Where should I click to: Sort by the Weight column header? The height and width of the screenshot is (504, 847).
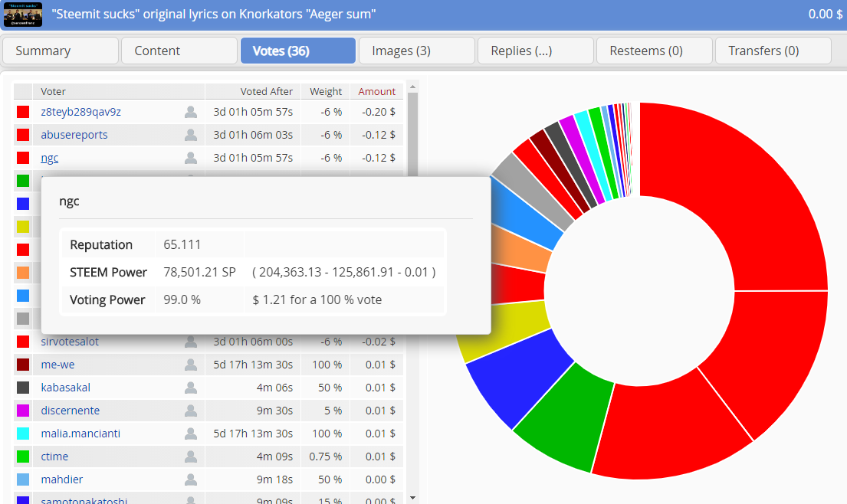(326, 91)
